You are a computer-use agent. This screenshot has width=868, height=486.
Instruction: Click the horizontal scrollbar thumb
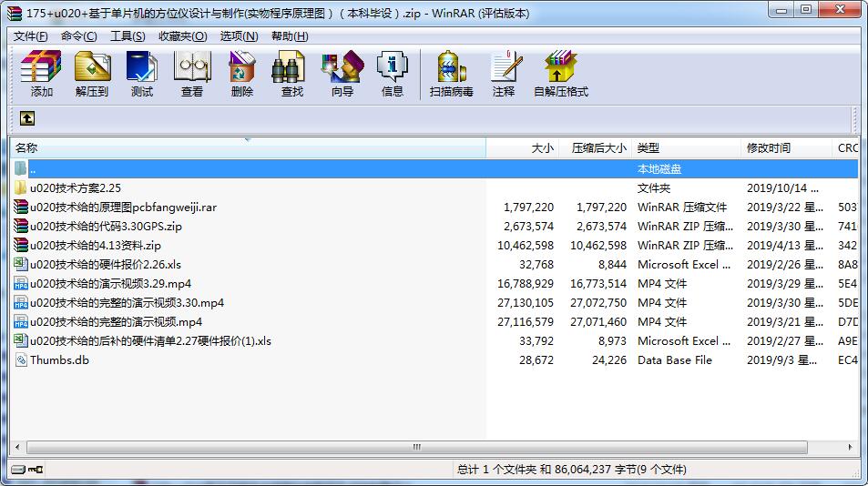(417, 447)
